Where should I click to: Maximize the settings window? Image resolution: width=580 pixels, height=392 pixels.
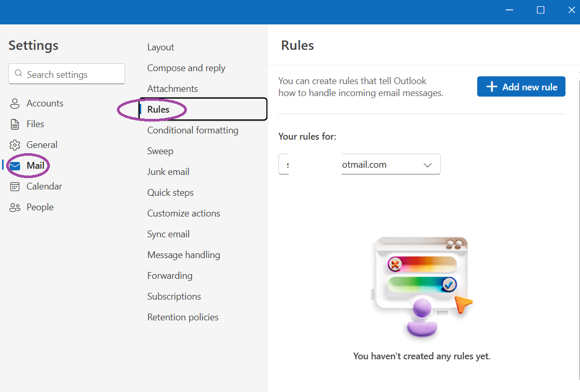click(x=541, y=10)
